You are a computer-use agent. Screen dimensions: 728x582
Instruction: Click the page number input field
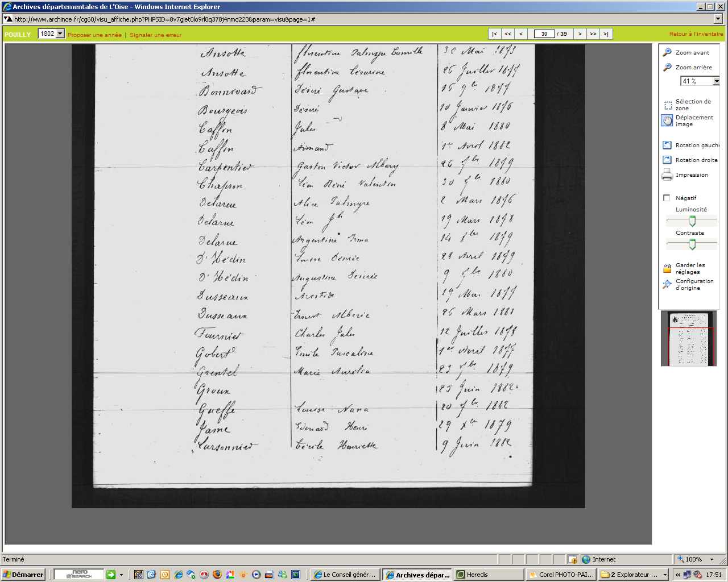[544, 34]
